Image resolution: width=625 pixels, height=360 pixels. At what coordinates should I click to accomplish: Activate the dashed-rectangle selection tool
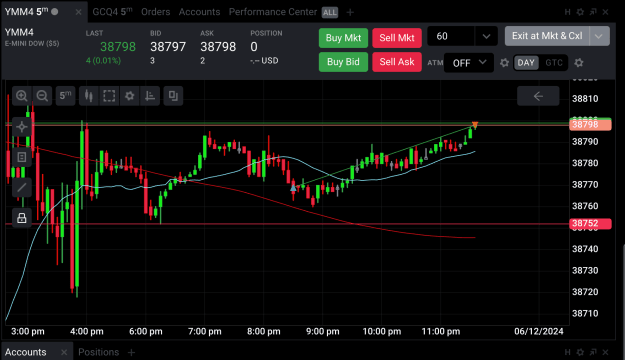click(109, 96)
